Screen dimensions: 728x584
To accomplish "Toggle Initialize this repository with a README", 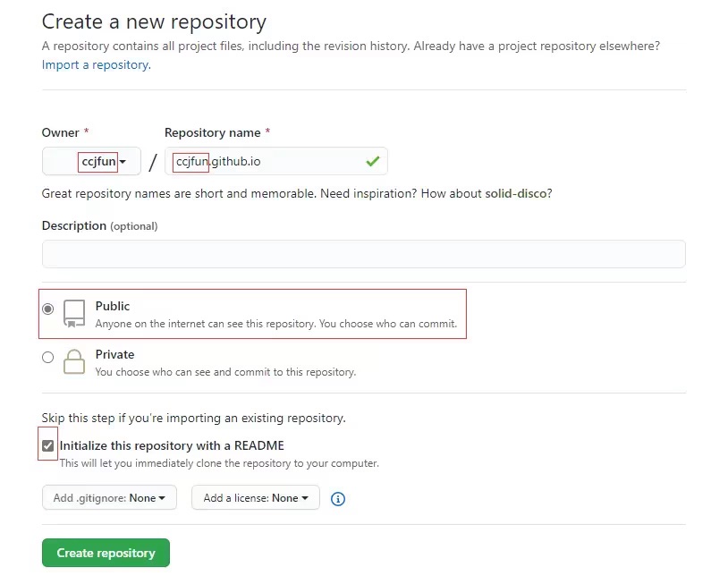I will pyautogui.click(x=48, y=445).
